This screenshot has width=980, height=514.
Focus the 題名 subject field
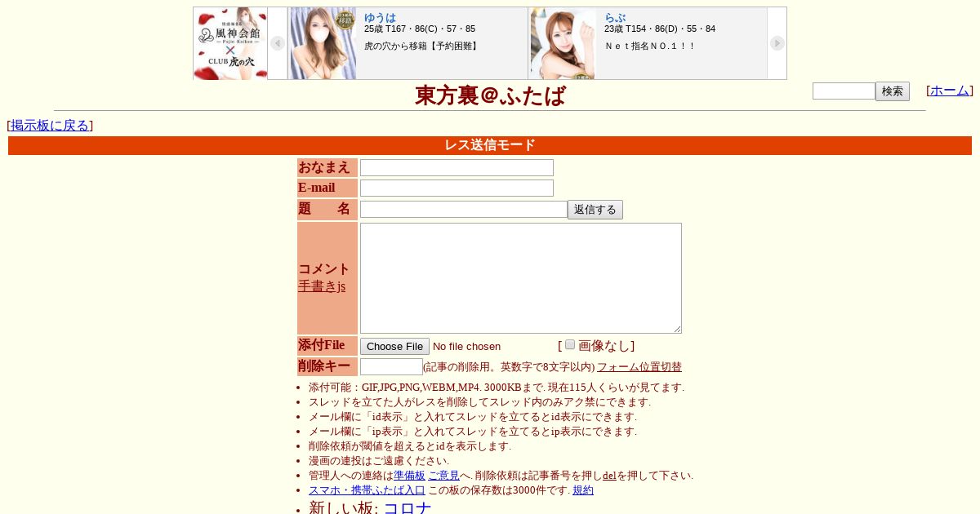pos(464,210)
